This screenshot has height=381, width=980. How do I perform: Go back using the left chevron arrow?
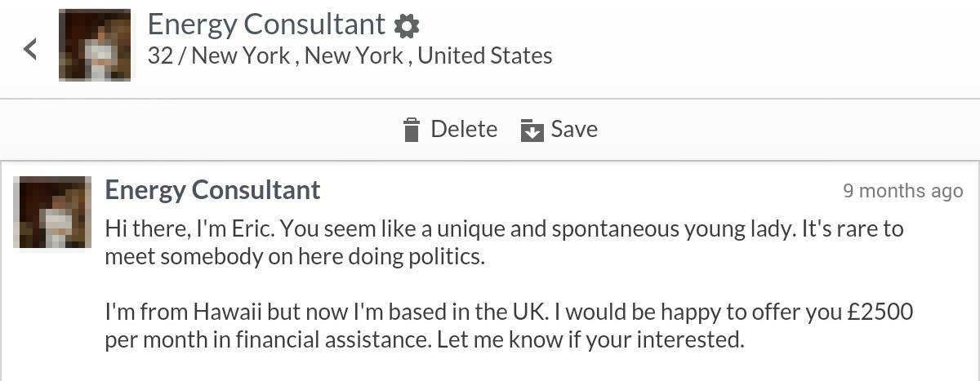point(30,49)
